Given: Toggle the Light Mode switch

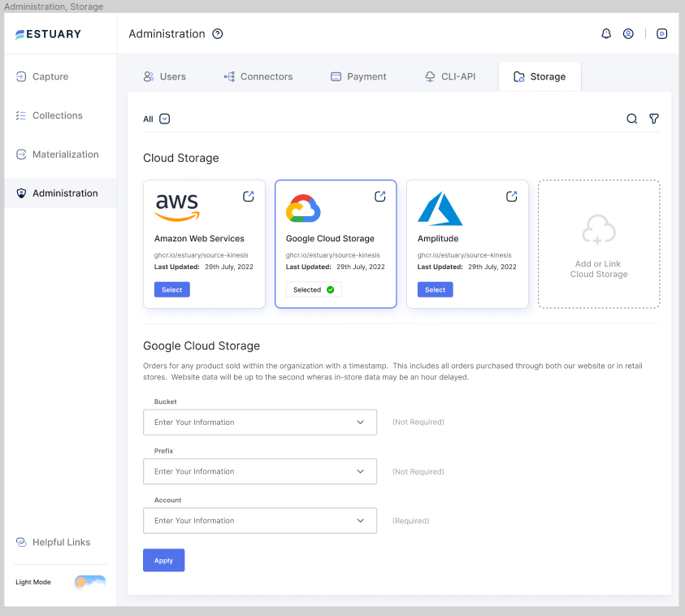Looking at the screenshot, I should 89,582.
